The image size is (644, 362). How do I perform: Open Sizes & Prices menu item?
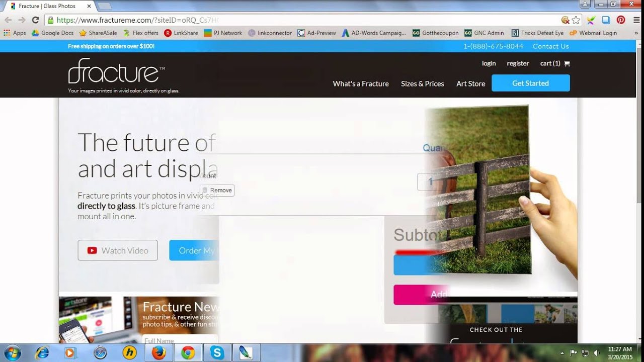coord(423,83)
